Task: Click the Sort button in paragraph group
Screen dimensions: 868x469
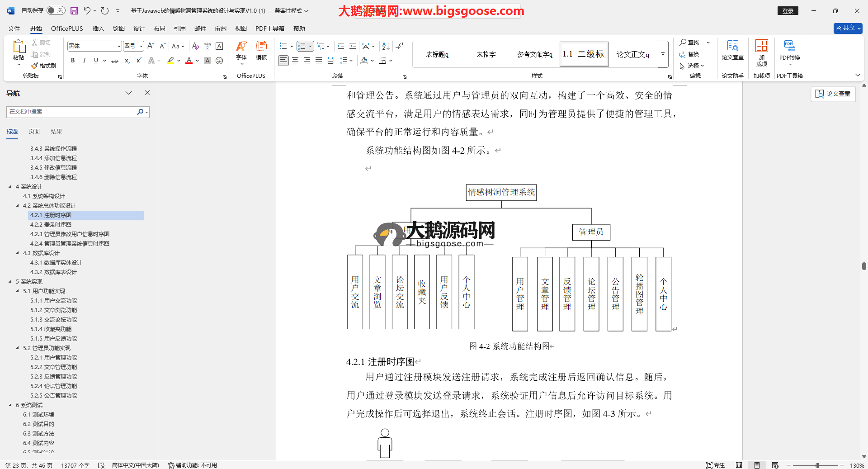Action: pyautogui.click(x=386, y=46)
